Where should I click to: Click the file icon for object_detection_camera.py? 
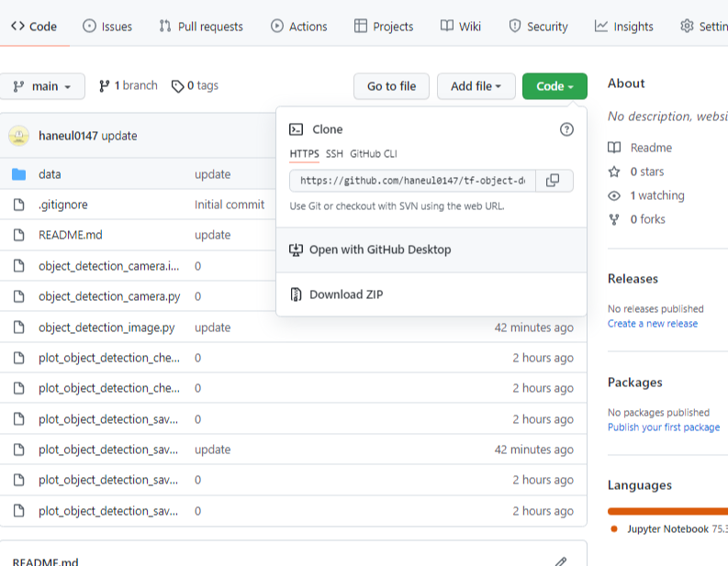(18, 296)
